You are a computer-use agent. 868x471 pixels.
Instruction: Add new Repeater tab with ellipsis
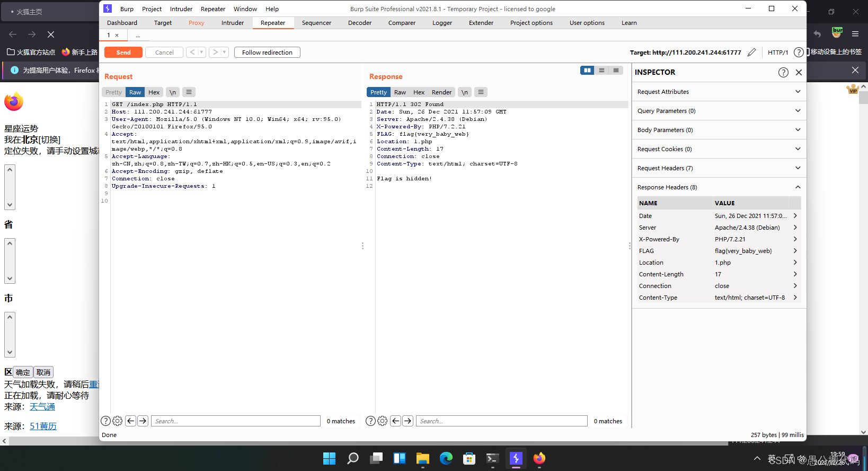point(138,35)
